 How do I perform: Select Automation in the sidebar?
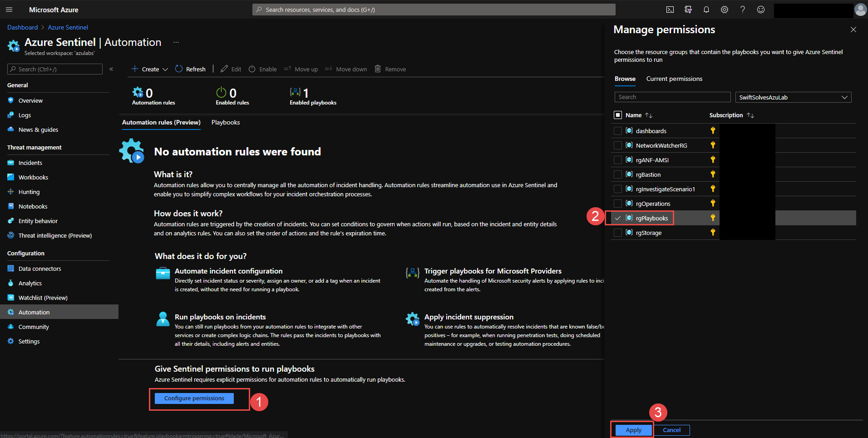pos(59,312)
